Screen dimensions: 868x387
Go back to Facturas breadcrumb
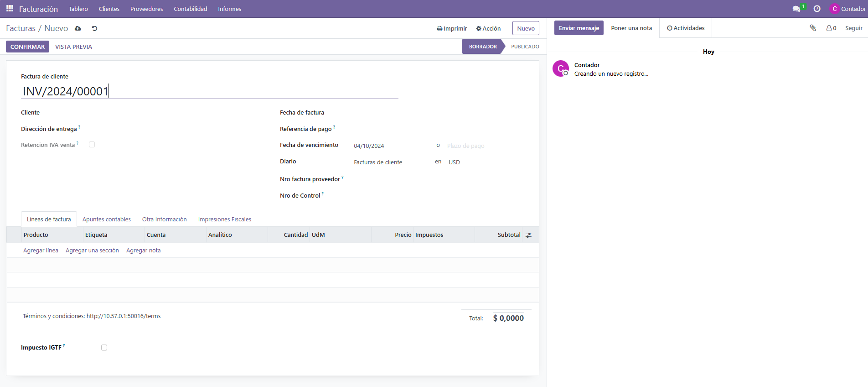(21, 28)
